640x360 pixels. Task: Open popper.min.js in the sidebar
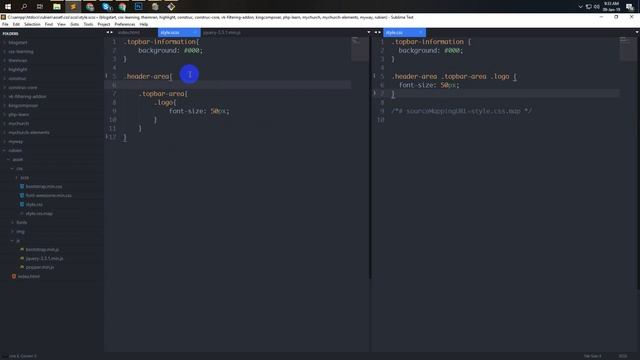pyautogui.click(x=40, y=267)
